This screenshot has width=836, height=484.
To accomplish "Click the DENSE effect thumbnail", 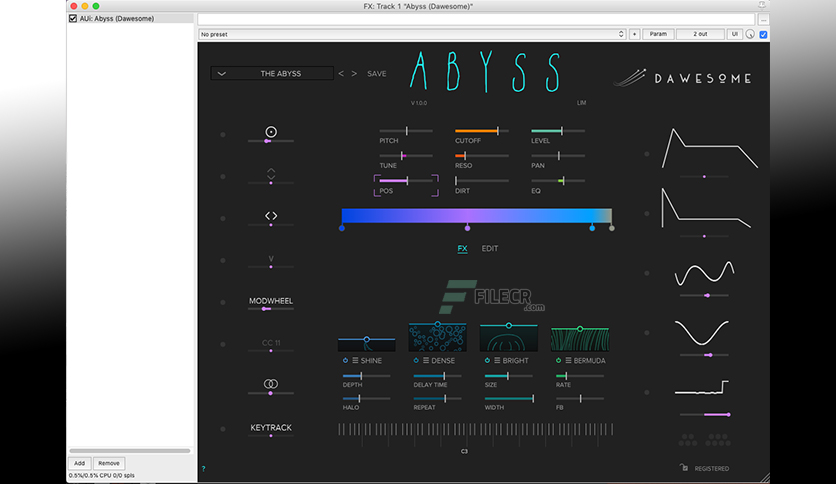I will (x=438, y=337).
